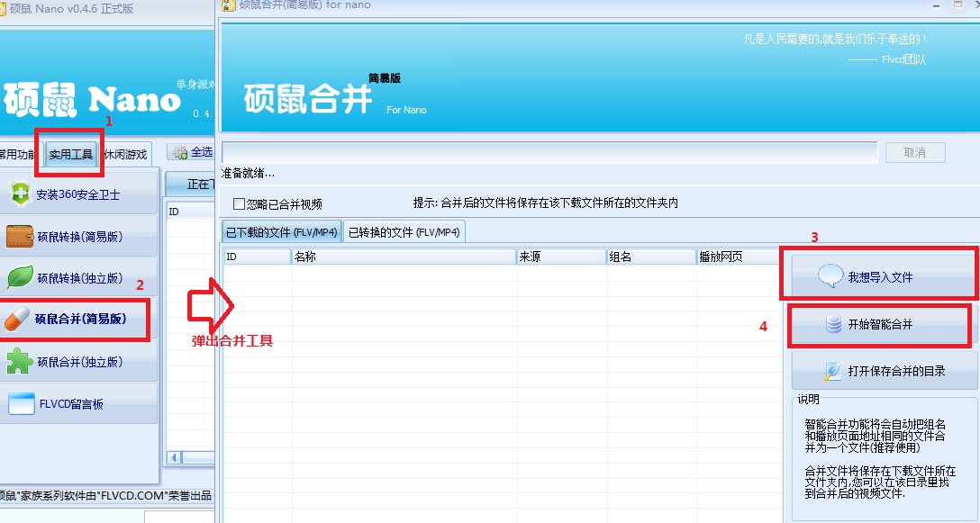The image size is (980, 523).
Task: Click the merge window title bar icon
Action: click(228, 5)
